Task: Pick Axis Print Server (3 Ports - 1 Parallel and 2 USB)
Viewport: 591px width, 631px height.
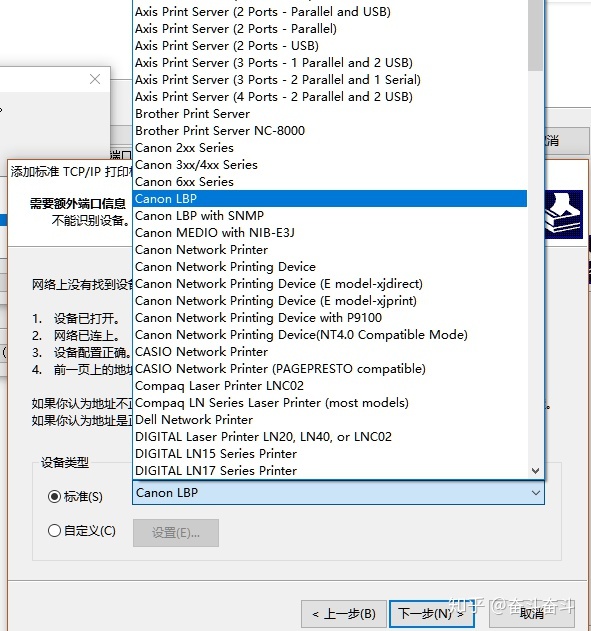Action: tap(330, 63)
